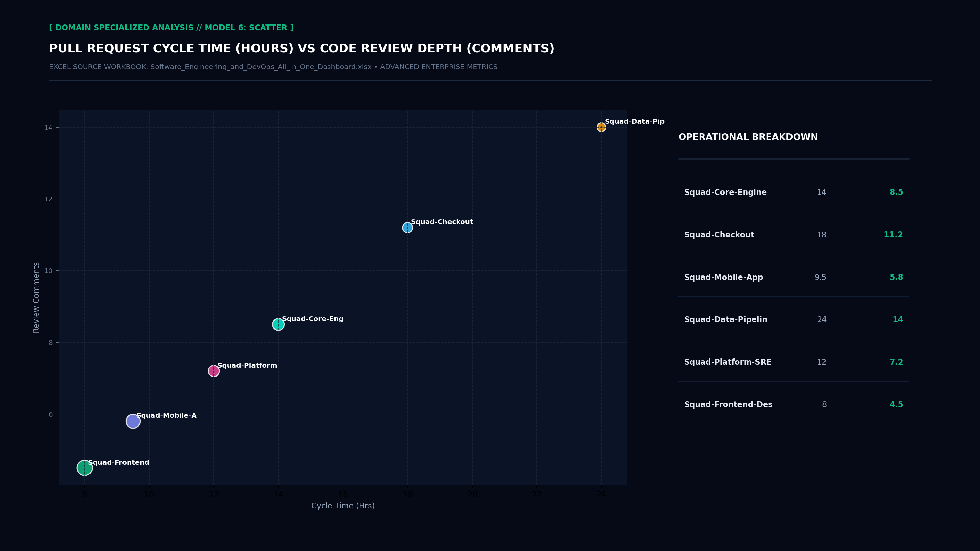
Task: Click the Squad-Data-Pip chart label
Action: 635,122
